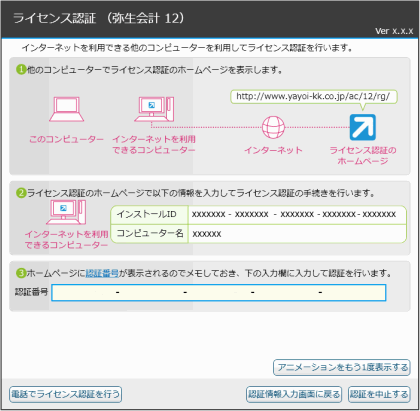Click the コンピューター名 value field

tap(297, 234)
